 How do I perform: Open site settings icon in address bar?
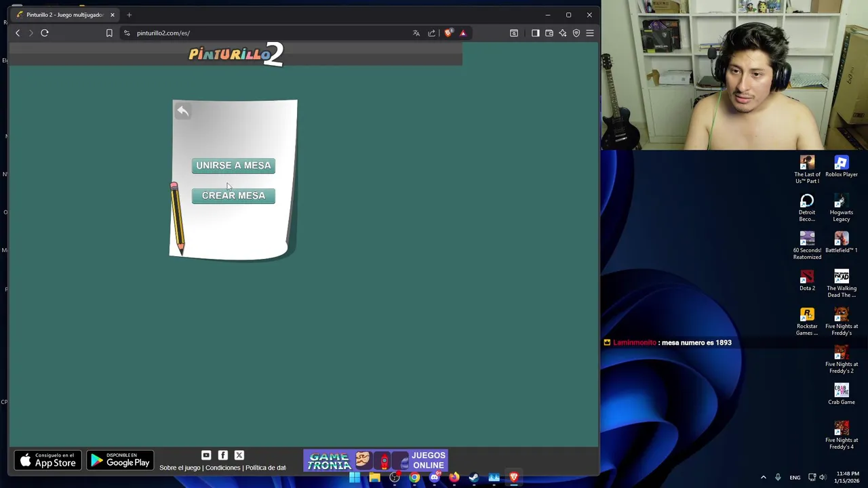[127, 33]
